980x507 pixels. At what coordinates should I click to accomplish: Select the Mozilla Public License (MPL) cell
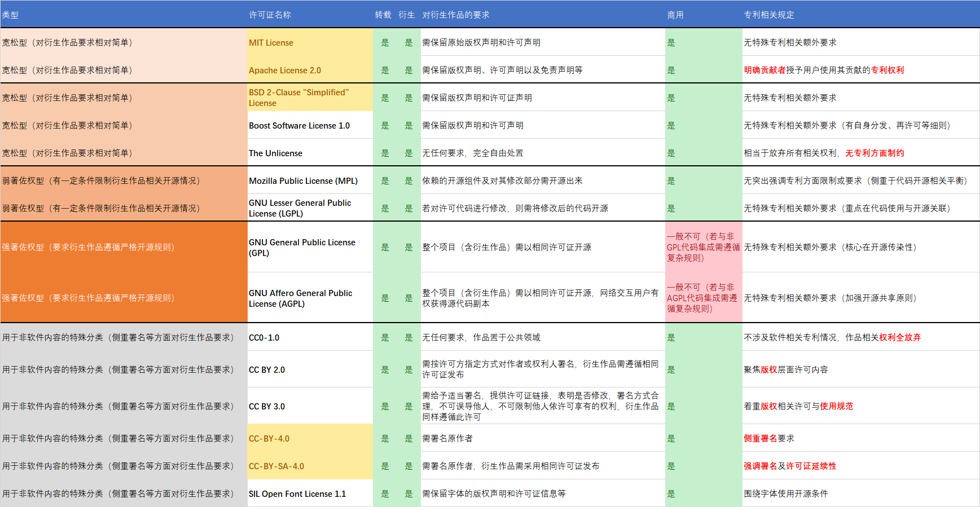coord(310,180)
